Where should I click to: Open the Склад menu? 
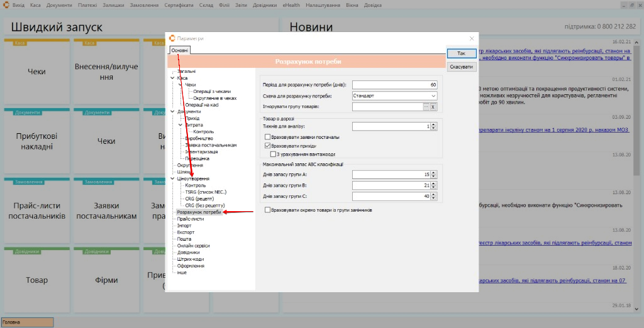pyautogui.click(x=206, y=5)
